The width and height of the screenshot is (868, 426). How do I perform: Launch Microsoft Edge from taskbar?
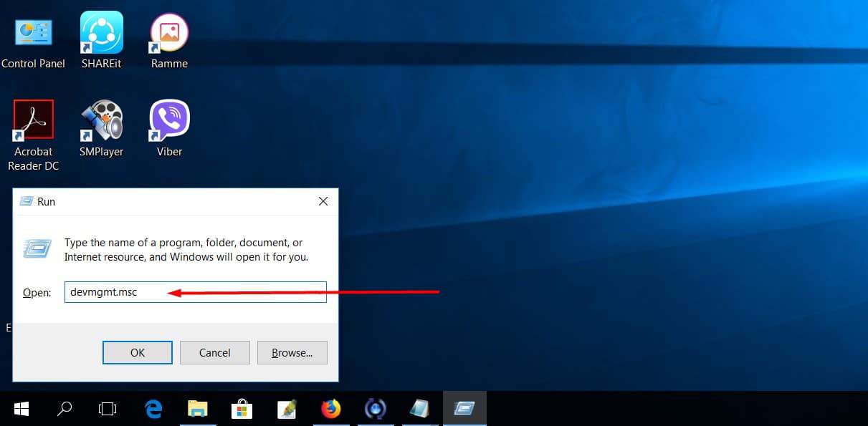(x=153, y=409)
